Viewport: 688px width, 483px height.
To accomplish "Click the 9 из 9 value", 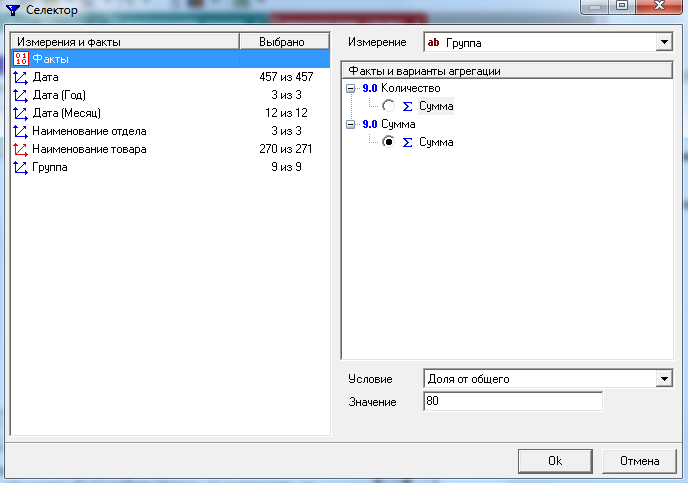I will click(x=286, y=167).
